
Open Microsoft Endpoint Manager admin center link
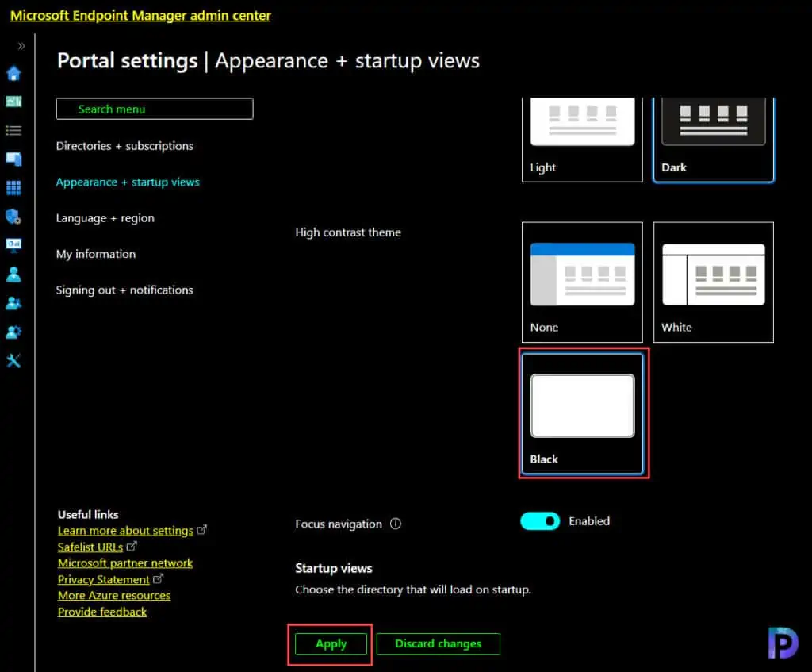(x=141, y=16)
